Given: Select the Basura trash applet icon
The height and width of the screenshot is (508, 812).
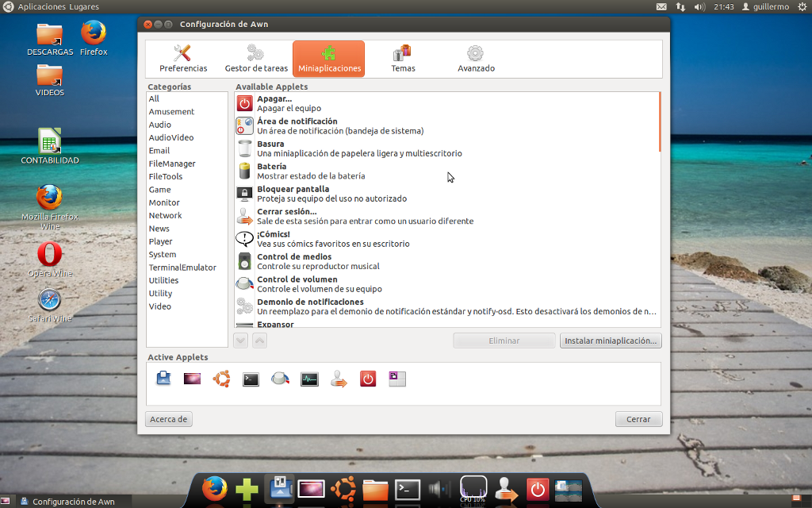Looking at the screenshot, I should [244, 148].
